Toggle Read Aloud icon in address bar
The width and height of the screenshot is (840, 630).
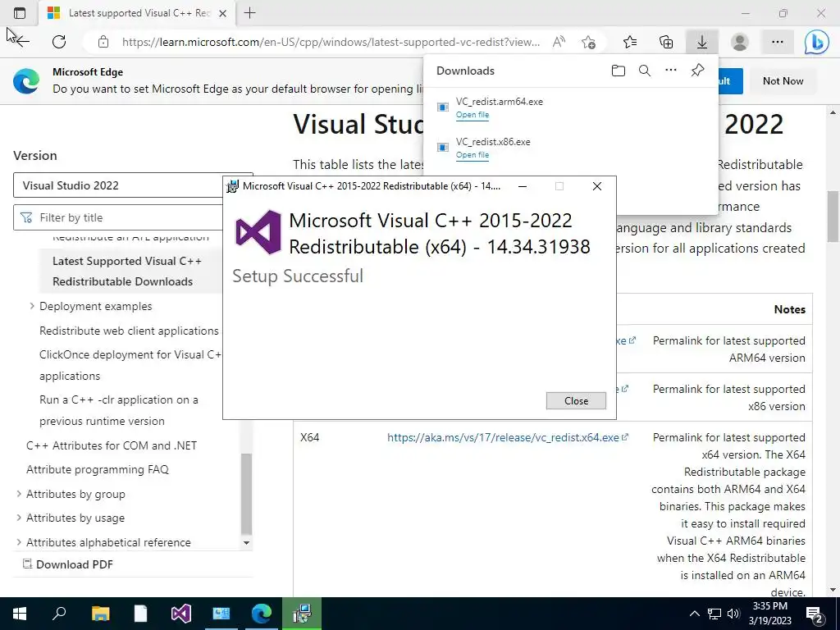pyautogui.click(x=559, y=42)
